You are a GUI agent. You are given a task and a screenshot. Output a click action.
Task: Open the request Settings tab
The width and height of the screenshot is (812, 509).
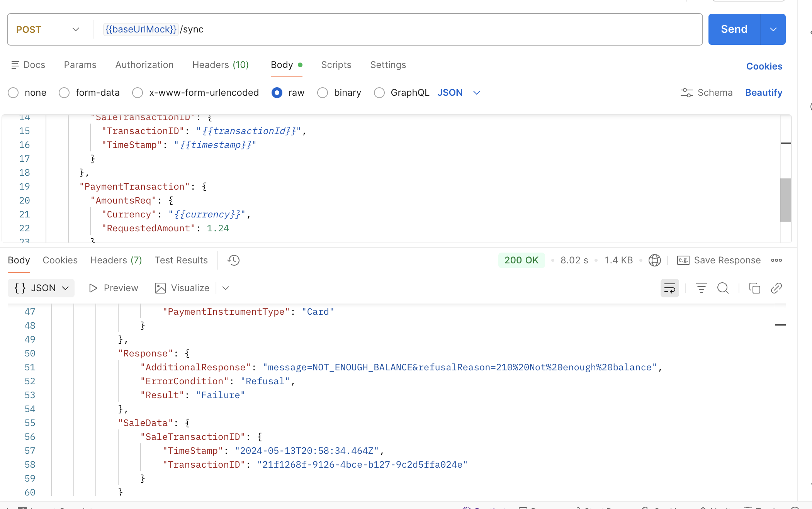coord(388,65)
